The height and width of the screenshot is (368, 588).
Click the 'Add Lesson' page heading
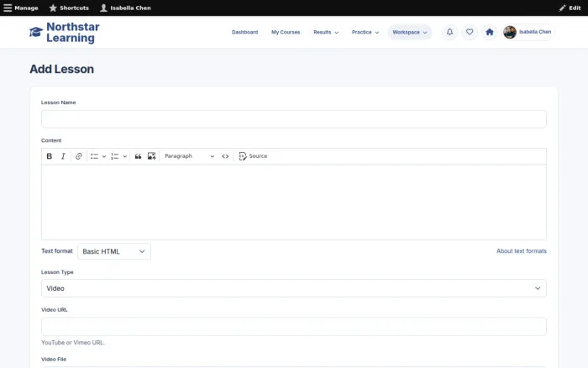click(62, 69)
